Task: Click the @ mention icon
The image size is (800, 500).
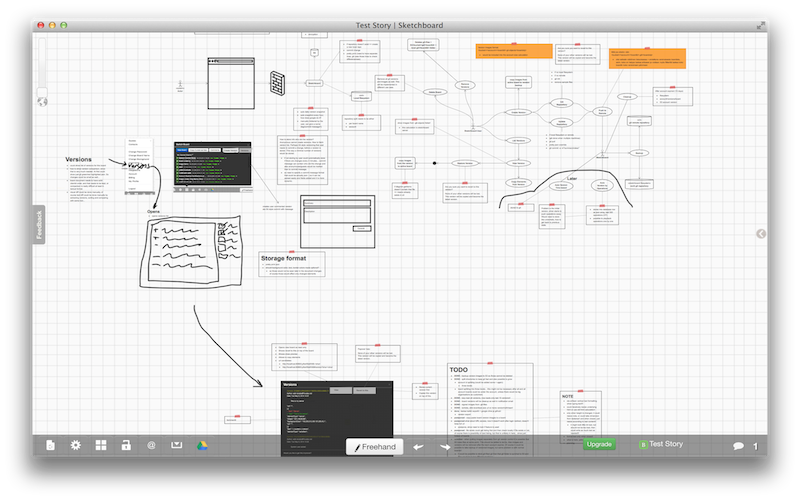Action: click(x=152, y=445)
